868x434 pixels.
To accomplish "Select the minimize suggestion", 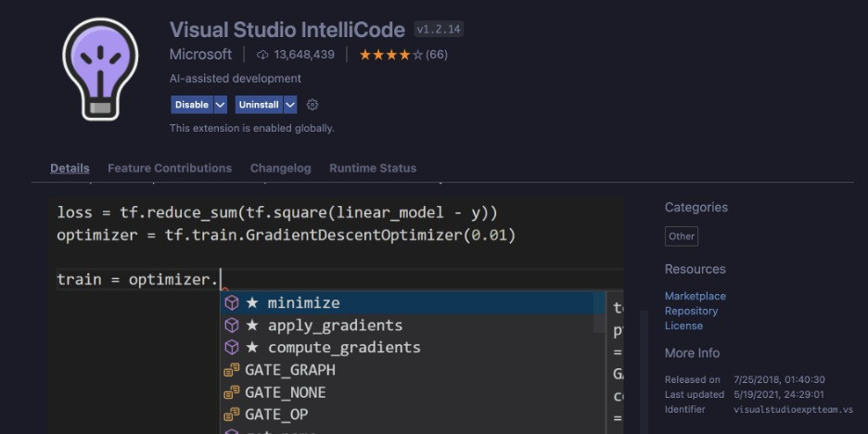I will coord(413,303).
